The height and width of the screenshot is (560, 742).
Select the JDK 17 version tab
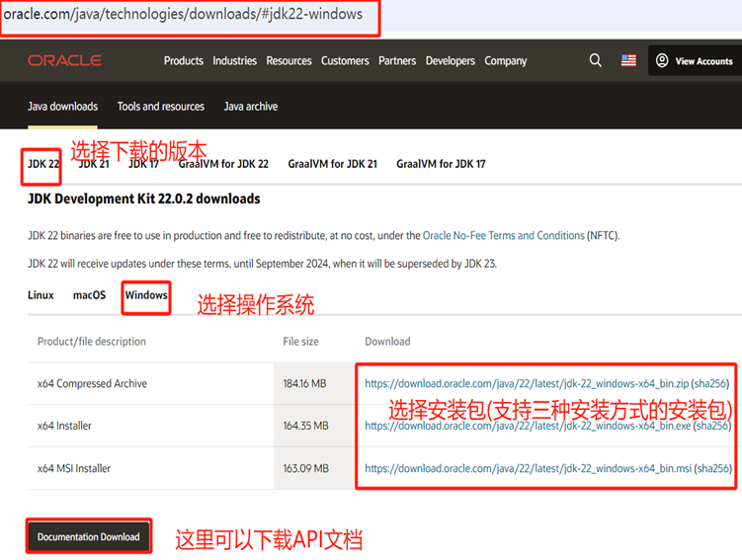144,164
